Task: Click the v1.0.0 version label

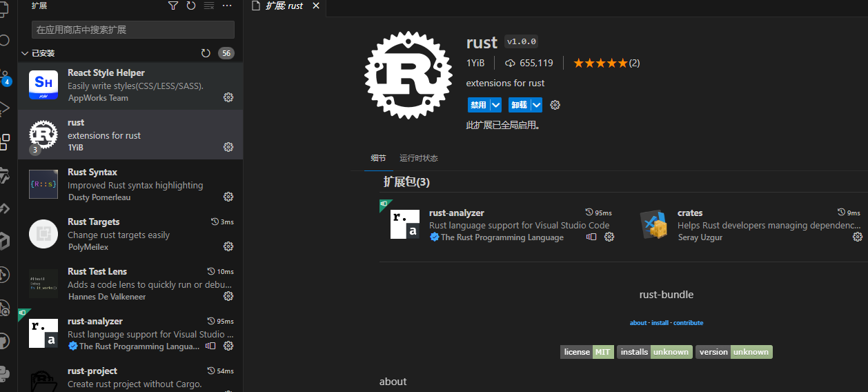Action: 522,41
